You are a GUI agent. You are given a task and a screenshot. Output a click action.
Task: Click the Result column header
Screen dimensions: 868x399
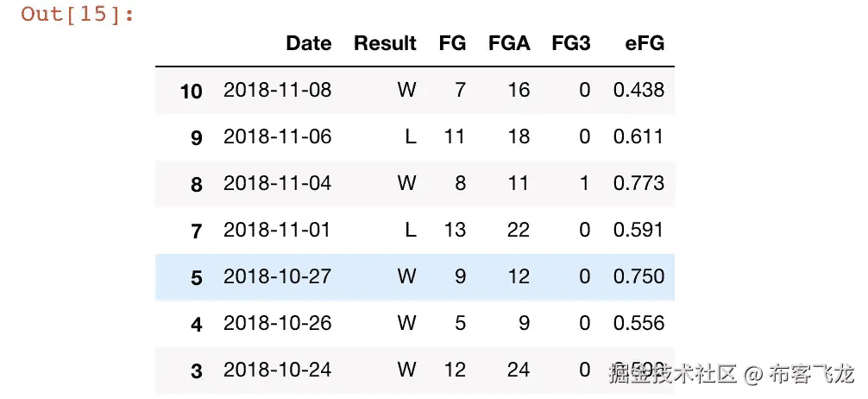[x=385, y=43]
